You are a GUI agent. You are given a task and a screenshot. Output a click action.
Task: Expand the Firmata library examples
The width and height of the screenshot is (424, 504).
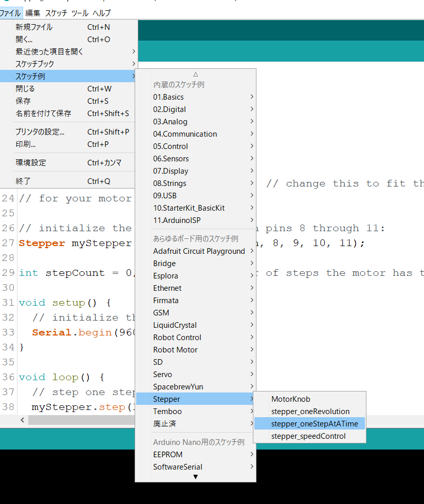click(x=195, y=300)
